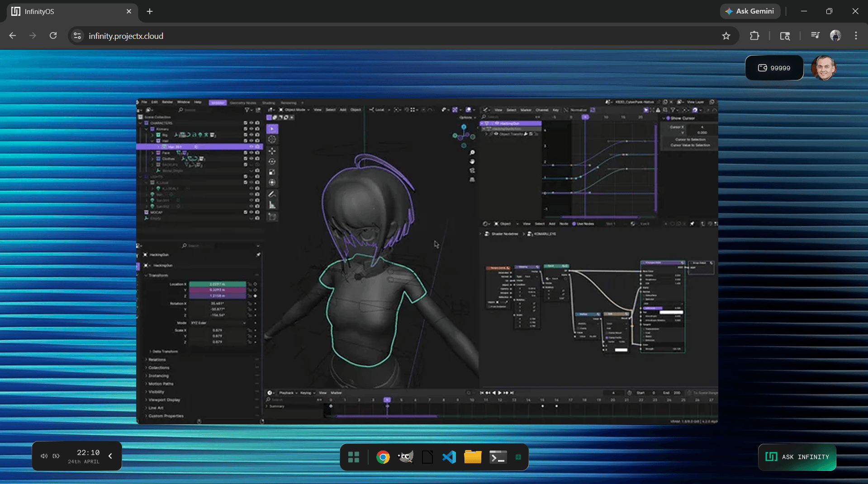Screen dimensions: 868x484
Task: Select the Select Box tool in Blender
Action: point(272,129)
